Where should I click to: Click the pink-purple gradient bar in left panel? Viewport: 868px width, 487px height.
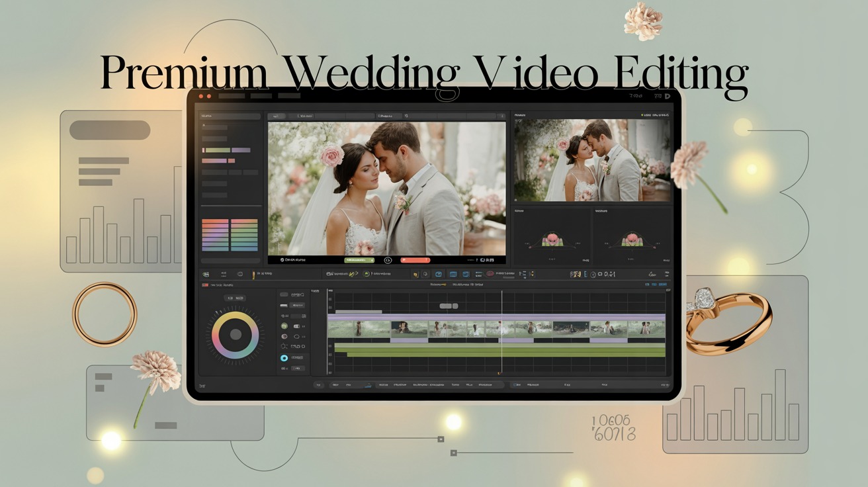[214, 161]
